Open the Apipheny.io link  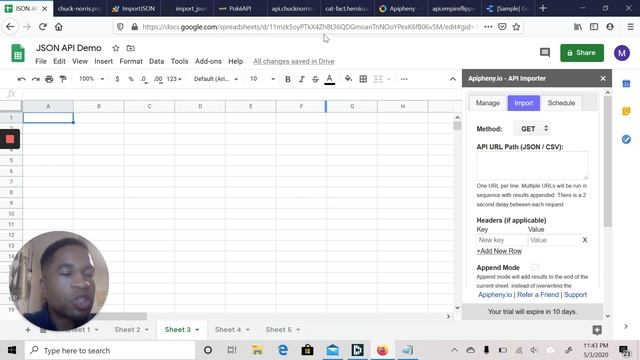tap(495, 295)
